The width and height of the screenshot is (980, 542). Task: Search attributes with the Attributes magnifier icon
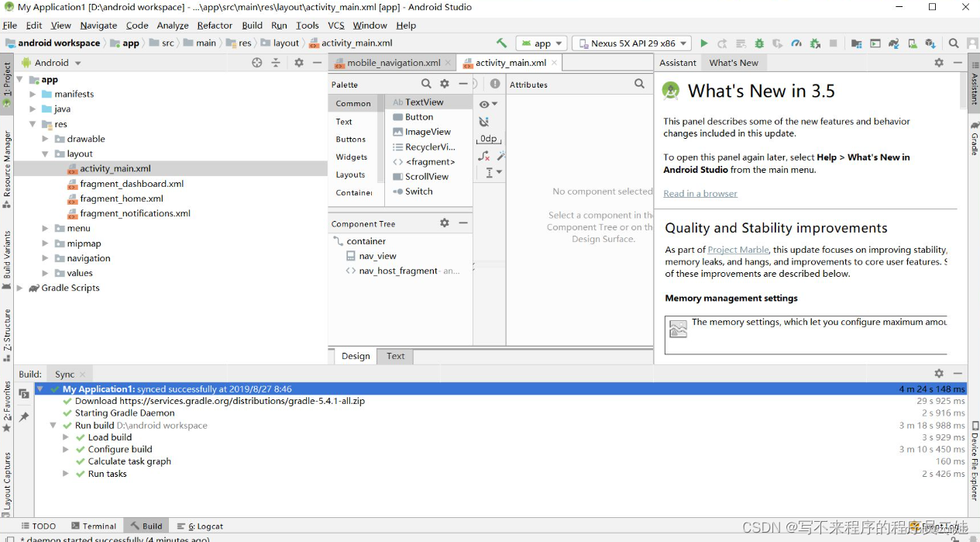click(x=639, y=84)
